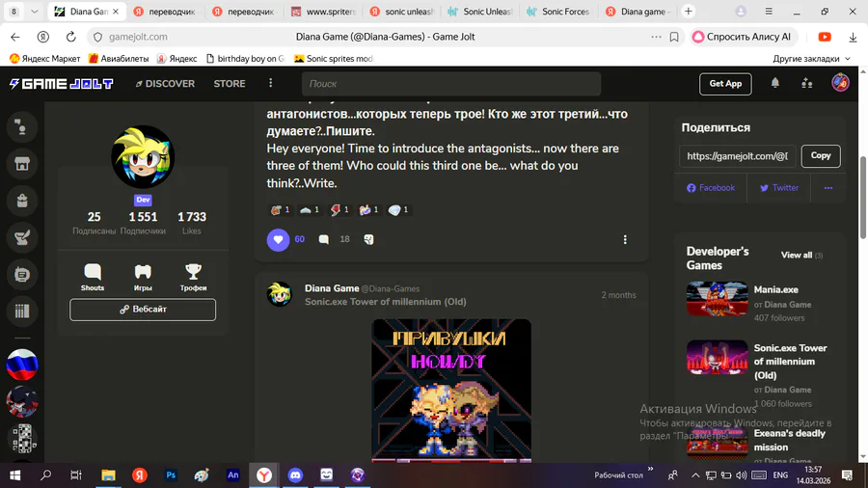Viewport: 868px width, 488px height.
Task: Open the backpack icon in left sidebar
Action: (22, 201)
